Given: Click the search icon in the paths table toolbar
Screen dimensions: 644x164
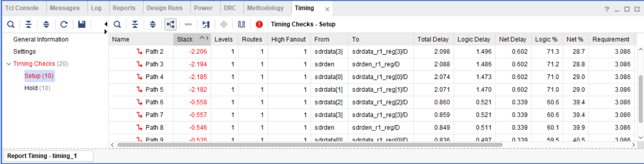Looking at the screenshot, I should (x=117, y=24).
